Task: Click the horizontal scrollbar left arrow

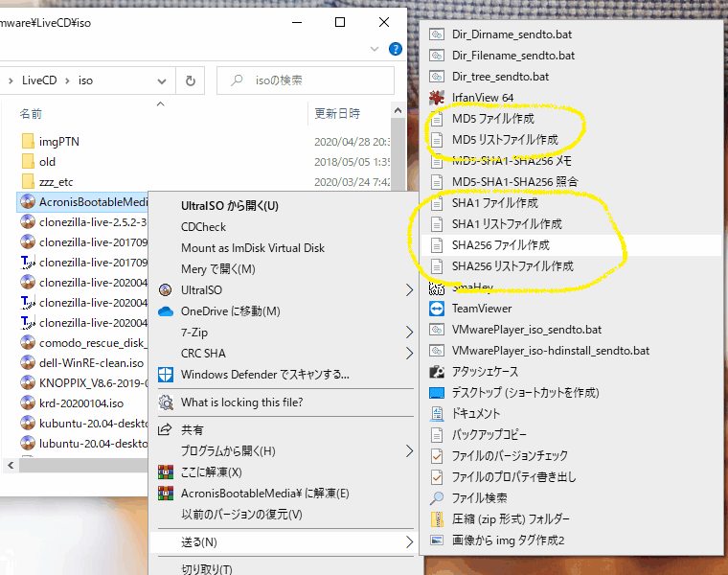Action: coord(11,465)
